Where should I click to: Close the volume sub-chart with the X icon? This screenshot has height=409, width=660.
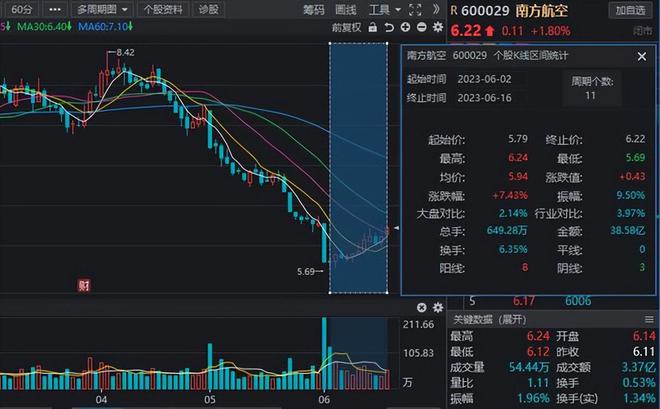click(x=421, y=308)
